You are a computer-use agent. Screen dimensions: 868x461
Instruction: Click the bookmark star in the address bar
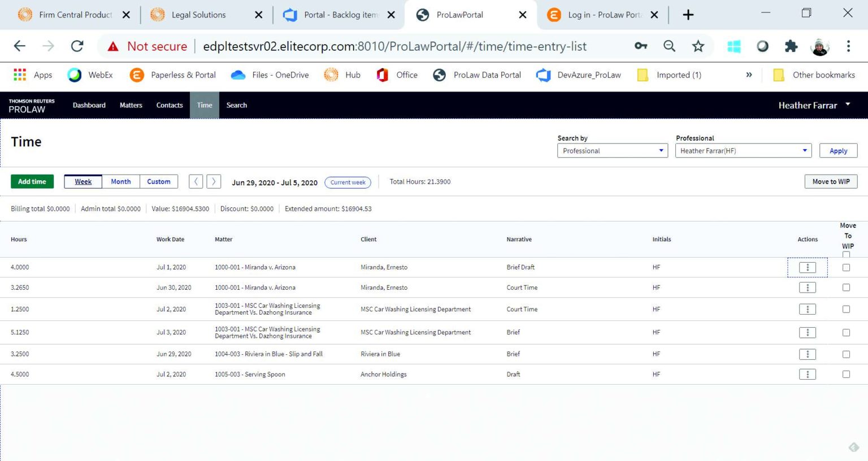(x=698, y=46)
